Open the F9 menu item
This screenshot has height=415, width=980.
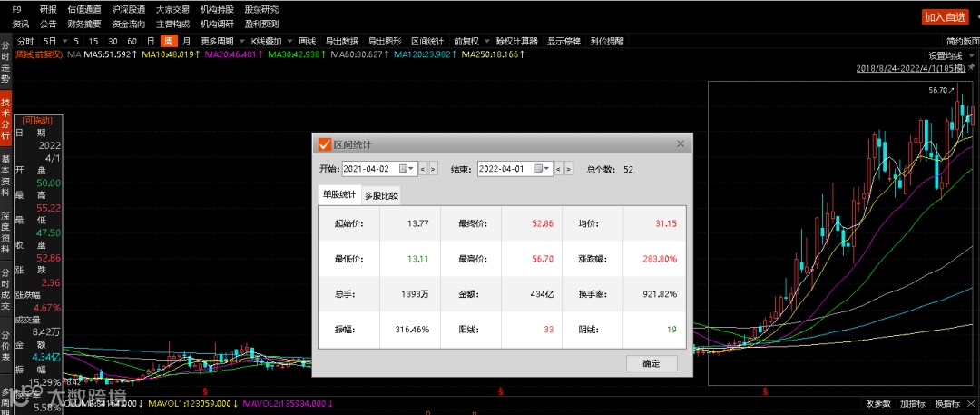tap(17, 9)
